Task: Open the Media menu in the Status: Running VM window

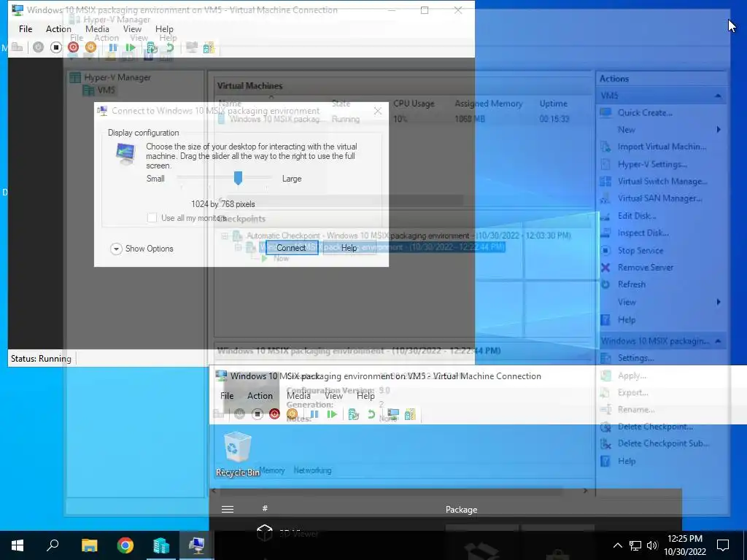Action: (97, 29)
